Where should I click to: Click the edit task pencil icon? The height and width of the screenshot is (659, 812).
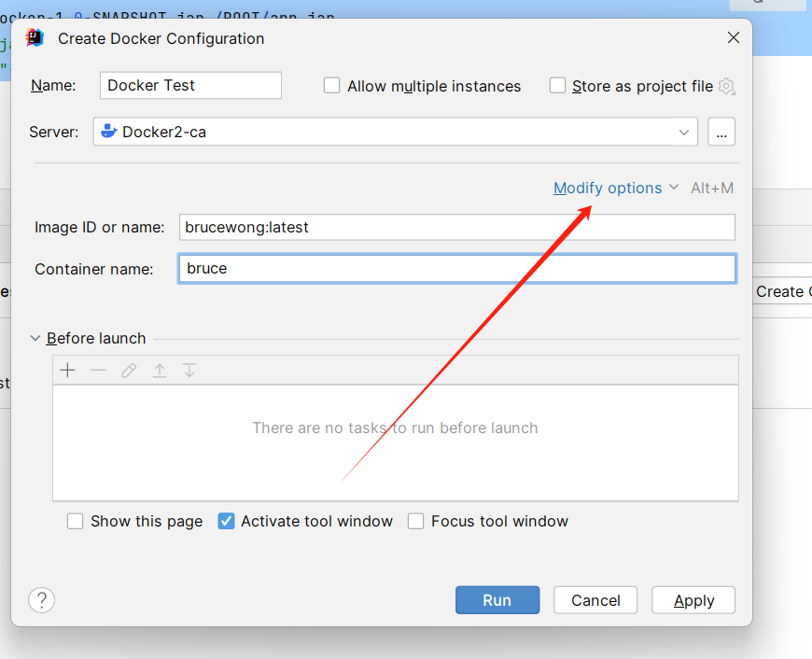tap(129, 371)
